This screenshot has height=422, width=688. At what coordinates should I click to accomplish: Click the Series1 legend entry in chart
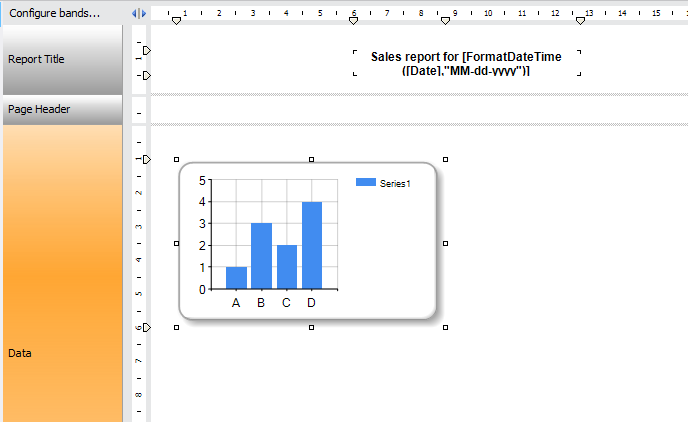(383, 183)
